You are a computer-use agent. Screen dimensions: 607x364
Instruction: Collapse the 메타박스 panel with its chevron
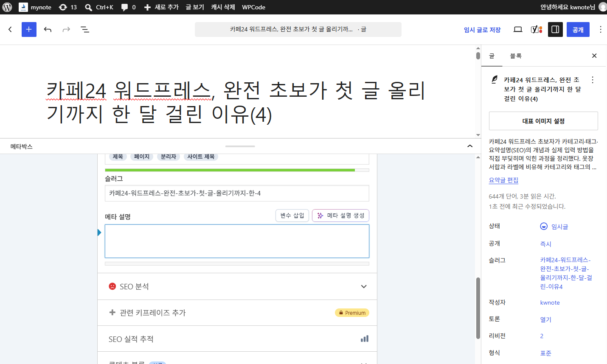click(470, 146)
